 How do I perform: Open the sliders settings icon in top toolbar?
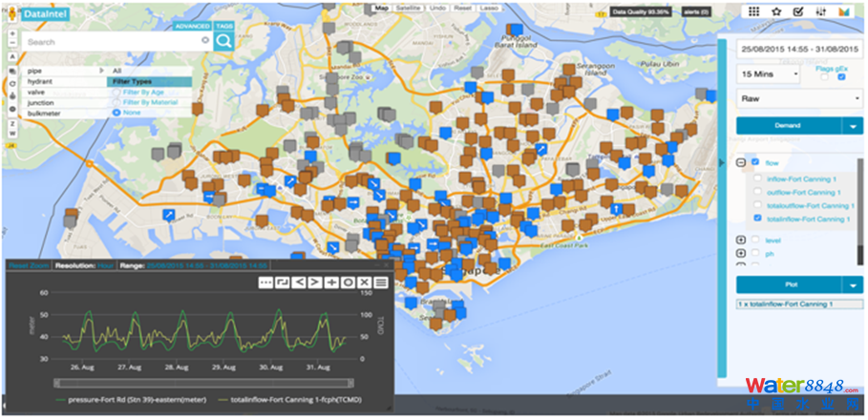820,11
